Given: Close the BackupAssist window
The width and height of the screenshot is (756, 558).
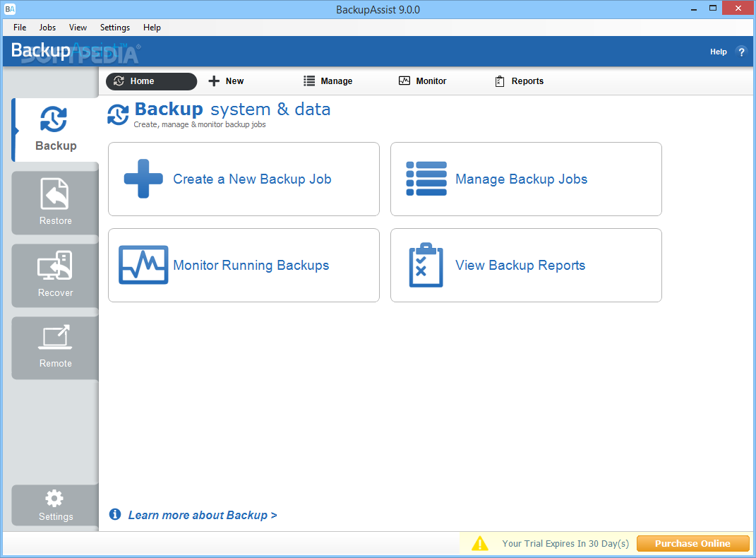Looking at the screenshot, I should coord(738,8).
